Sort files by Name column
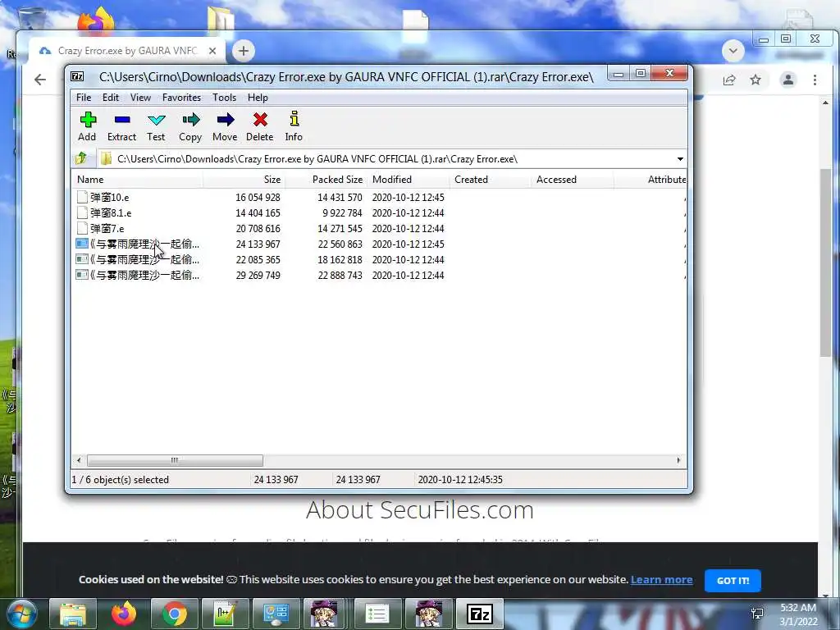Image resolution: width=840 pixels, height=630 pixels. [x=137, y=180]
